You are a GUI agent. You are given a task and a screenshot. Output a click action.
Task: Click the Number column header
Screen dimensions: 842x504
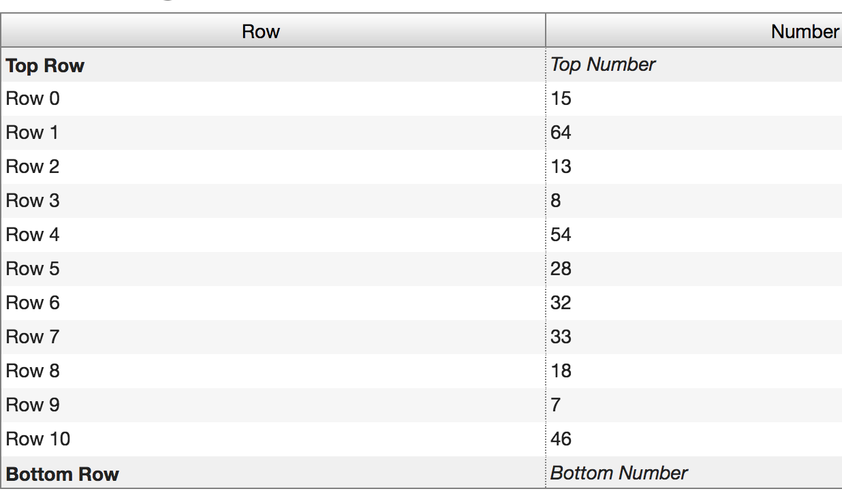point(804,31)
